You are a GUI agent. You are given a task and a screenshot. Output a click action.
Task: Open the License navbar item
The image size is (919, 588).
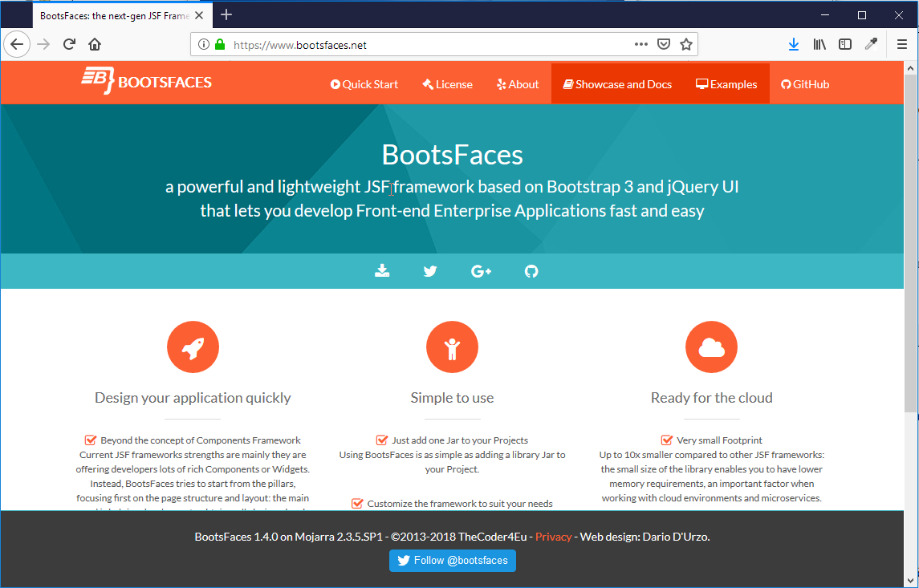coord(447,84)
